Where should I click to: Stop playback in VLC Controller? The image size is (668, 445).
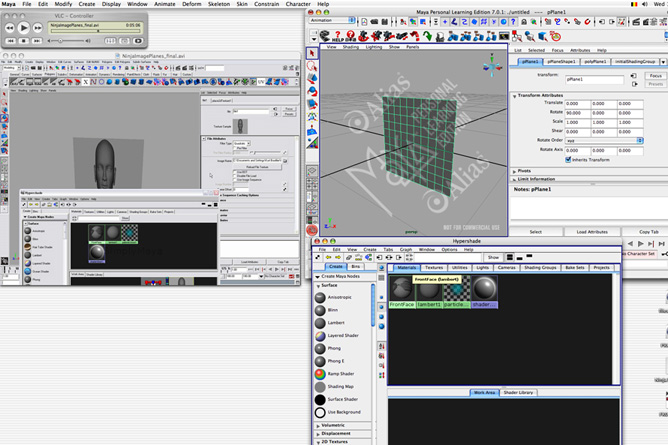click(23, 41)
